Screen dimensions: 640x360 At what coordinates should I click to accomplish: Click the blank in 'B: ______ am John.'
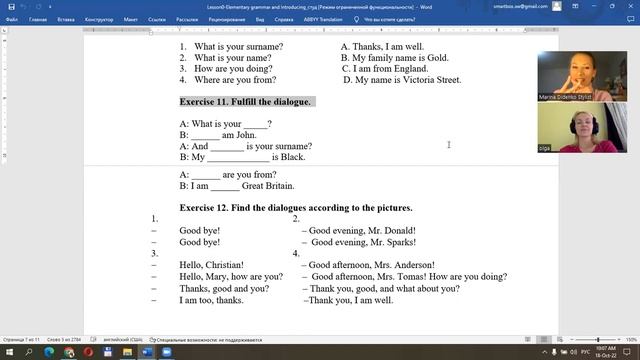[x=205, y=137]
